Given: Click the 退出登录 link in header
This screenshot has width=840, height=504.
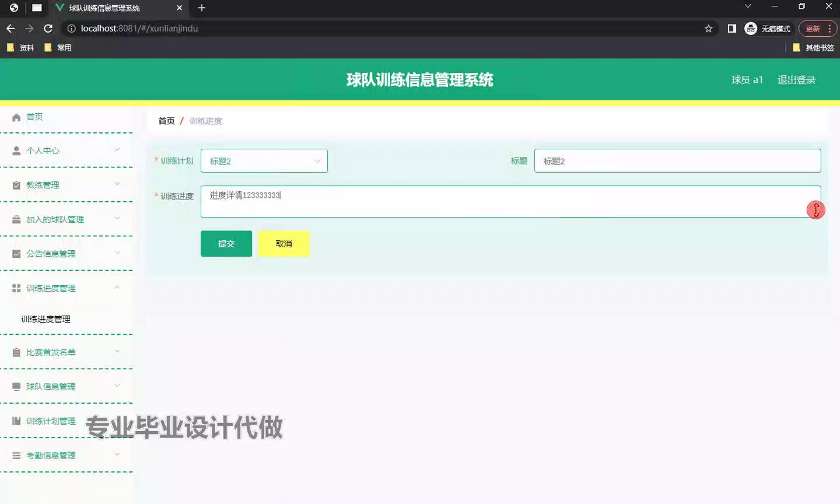Looking at the screenshot, I should tap(796, 80).
